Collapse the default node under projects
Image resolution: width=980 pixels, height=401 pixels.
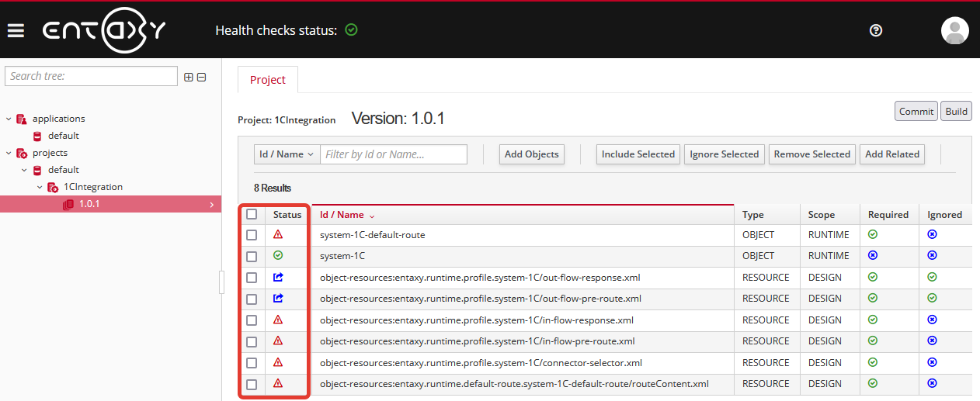[x=24, y=170]
